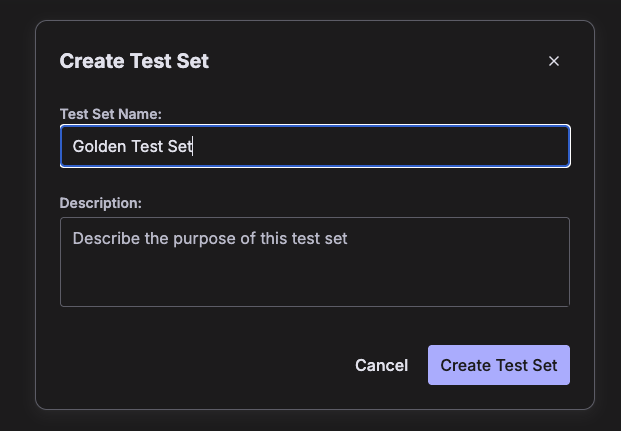Screen dimensions: 621x431
Task: Click the word "Create" in the dialog heading
Action: [92, 61]
